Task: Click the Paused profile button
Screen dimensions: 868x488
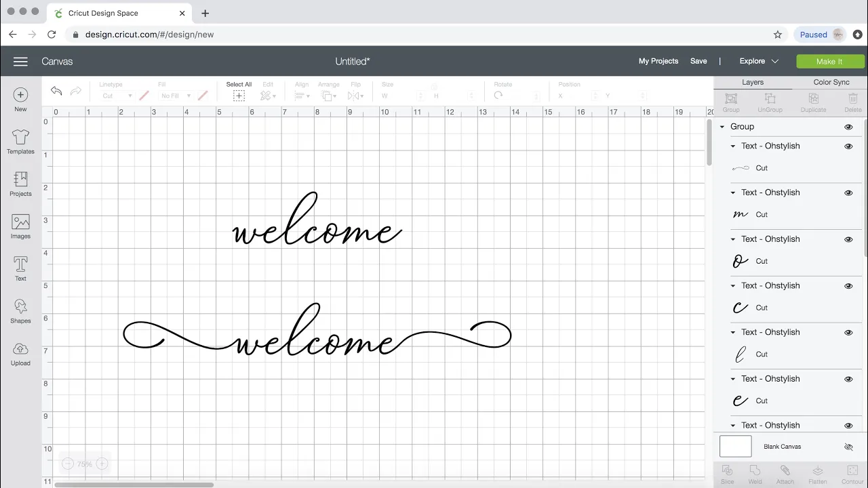Action: [x=821, y=35]
